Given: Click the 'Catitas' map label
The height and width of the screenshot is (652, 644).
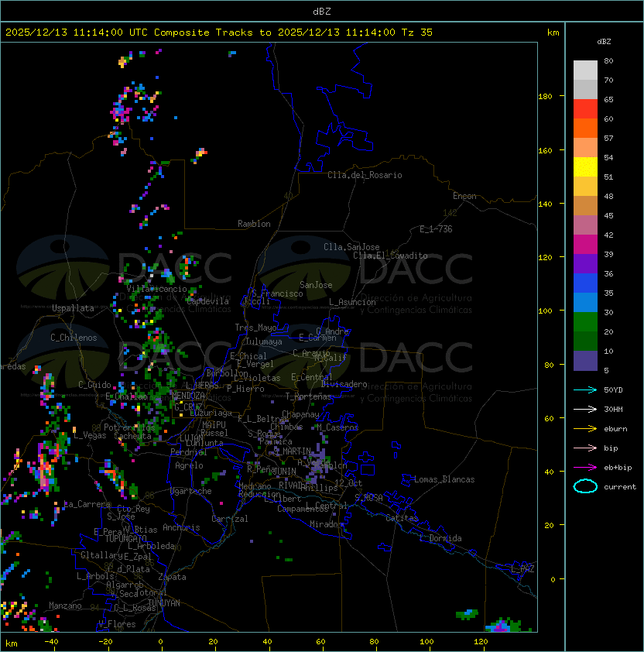Looking at the screenshot, I should (402, 518).
